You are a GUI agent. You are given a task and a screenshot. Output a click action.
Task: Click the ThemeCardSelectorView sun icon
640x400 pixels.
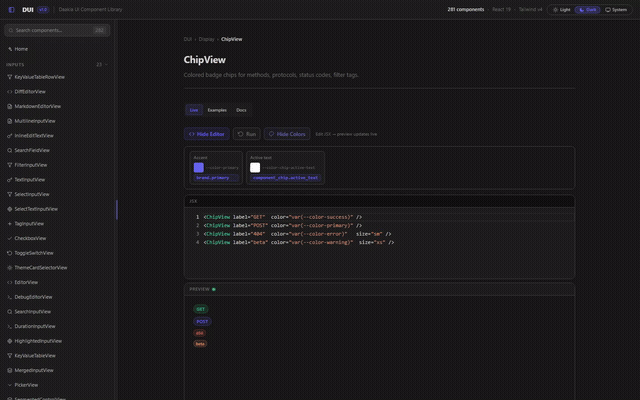click(x=9, y=268)
